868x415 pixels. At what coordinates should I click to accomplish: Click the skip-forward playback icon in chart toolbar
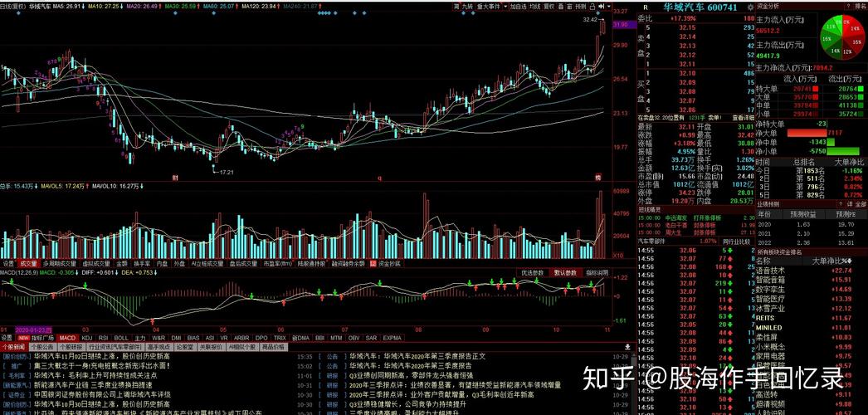(x=601, y=7)
